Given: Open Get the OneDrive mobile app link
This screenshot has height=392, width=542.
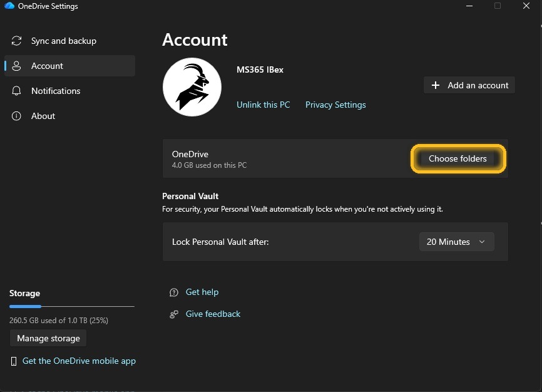Looking at the screenshot, I should click(x=79, y=361).
